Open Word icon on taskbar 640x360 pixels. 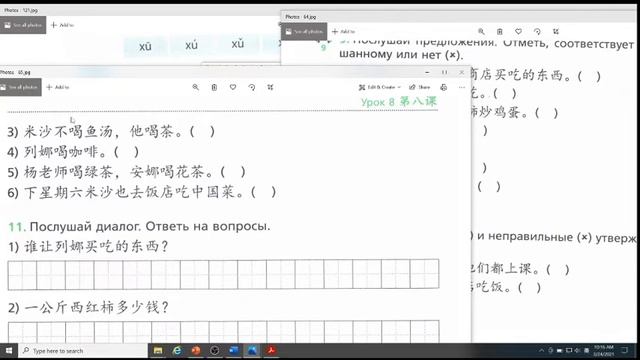pyautogui.click(x=233, y=350)
